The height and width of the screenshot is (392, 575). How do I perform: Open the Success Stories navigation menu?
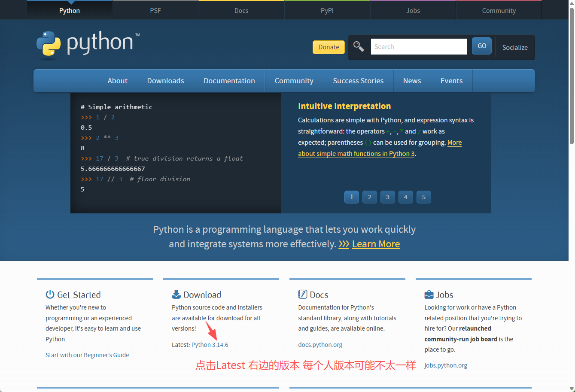point(358,81)
